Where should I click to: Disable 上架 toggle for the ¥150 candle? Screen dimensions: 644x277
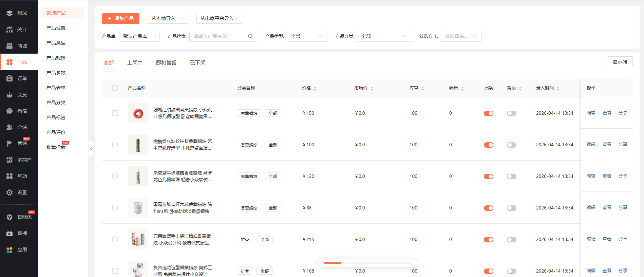[488, 113]
